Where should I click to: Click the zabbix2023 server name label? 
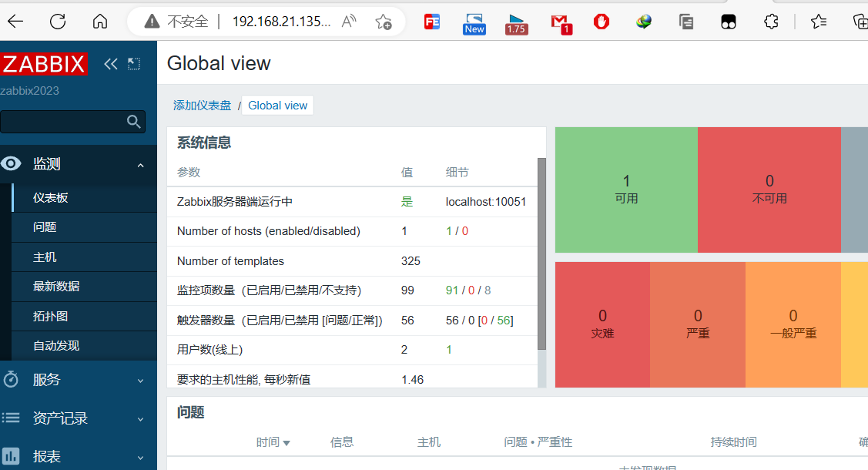pos(29,91)
